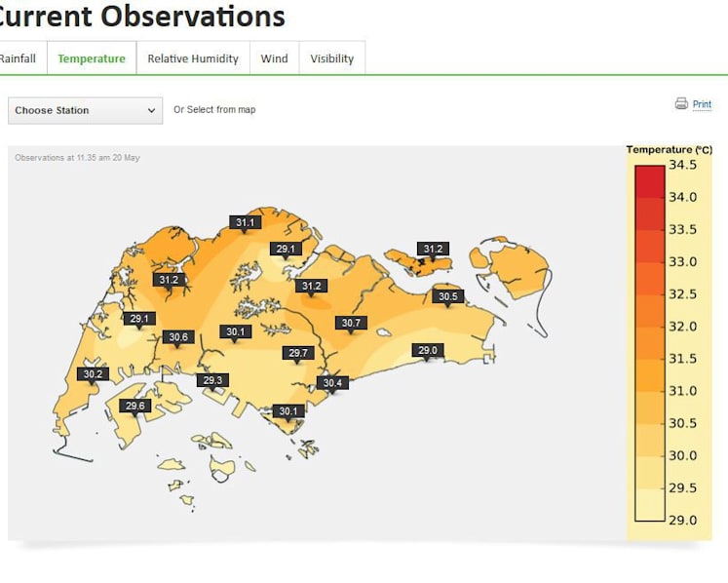Click the printer icon

[681, 103]
